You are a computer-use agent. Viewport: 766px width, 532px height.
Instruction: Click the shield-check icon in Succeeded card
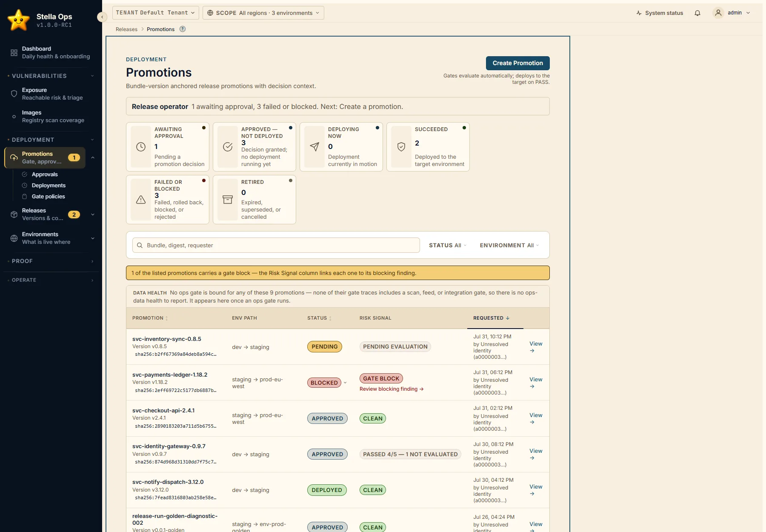coord(401,147)
